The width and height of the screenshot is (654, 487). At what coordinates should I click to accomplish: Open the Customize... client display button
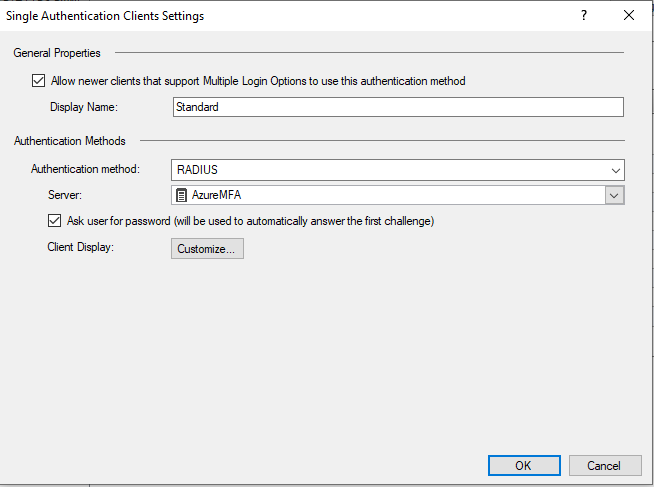207,248
